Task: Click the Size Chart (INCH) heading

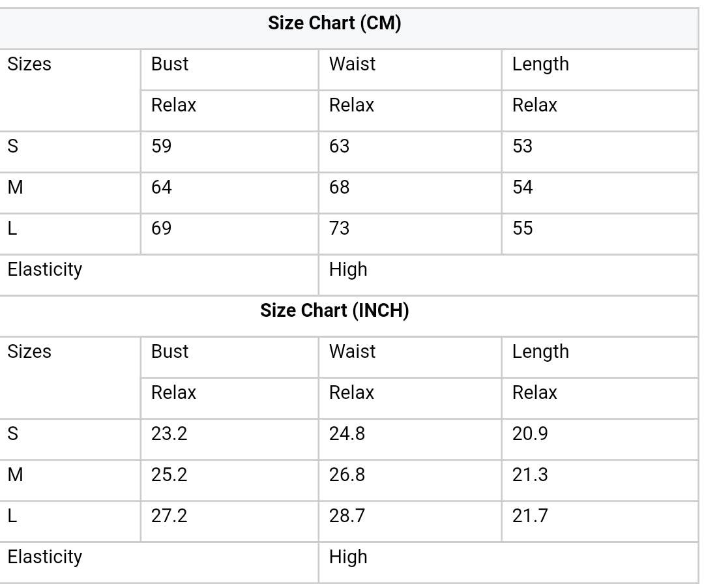Action: (334, 310)
